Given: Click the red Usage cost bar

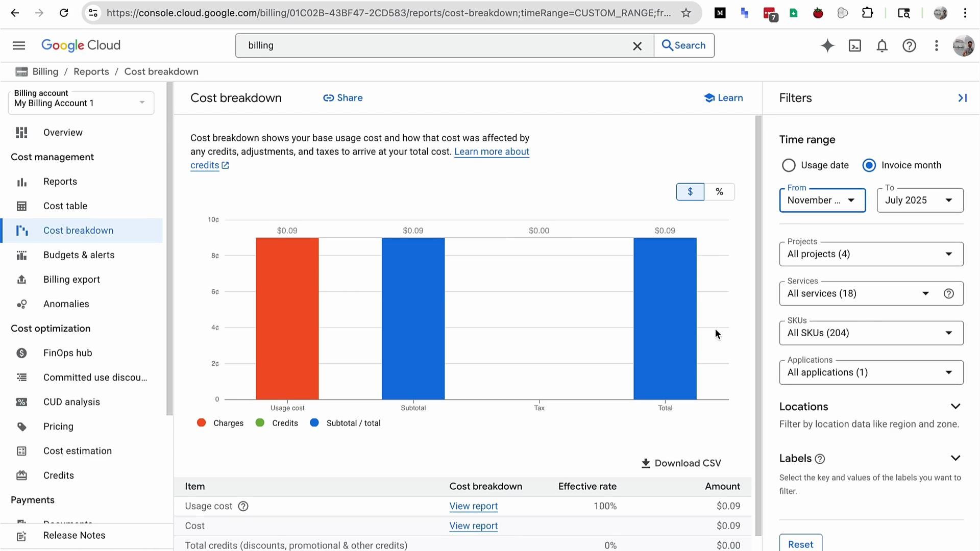Looking at the screenshot, I should coord(287,319).
